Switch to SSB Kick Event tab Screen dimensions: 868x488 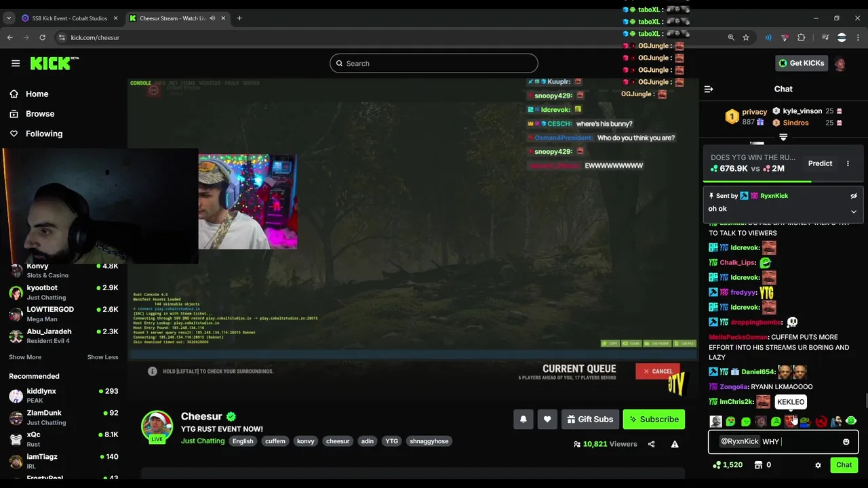click(x=70, y=18)
